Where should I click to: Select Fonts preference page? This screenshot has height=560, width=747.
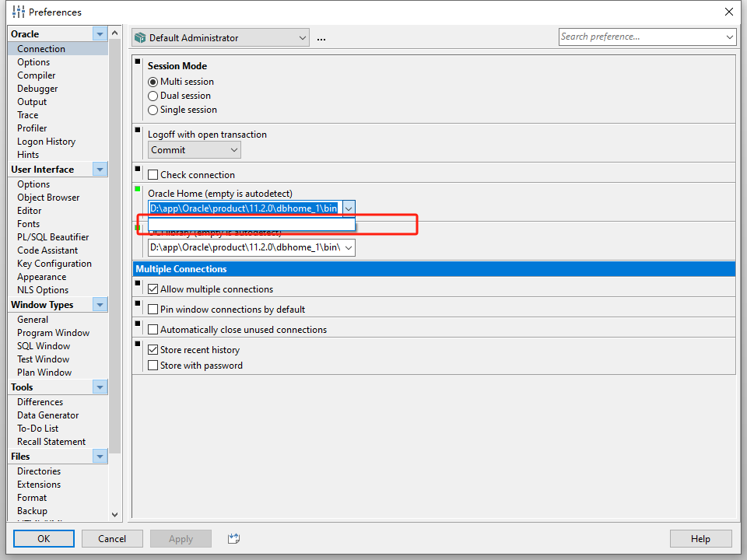[x=29, y=224]
